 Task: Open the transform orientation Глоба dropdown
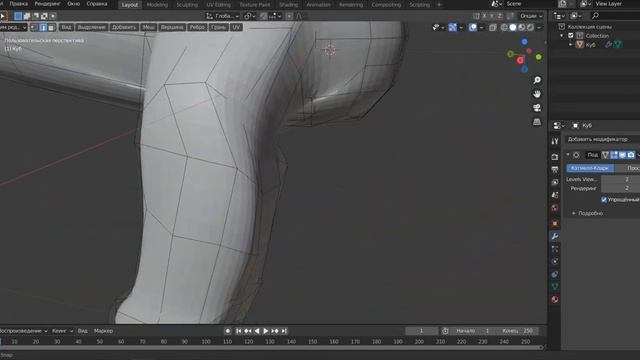pyautogui.click(x=222, y=16)
